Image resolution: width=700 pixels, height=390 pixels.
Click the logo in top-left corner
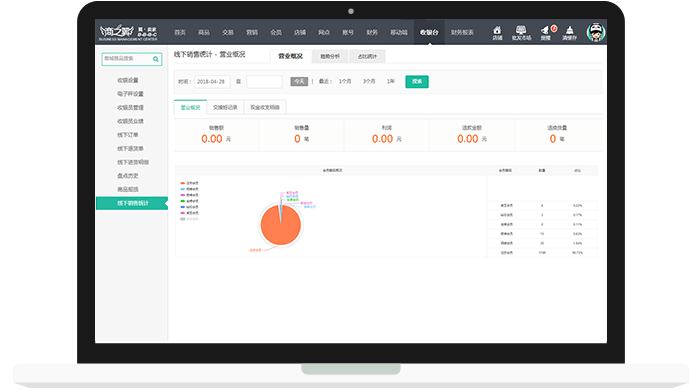[x=128, y=32]
